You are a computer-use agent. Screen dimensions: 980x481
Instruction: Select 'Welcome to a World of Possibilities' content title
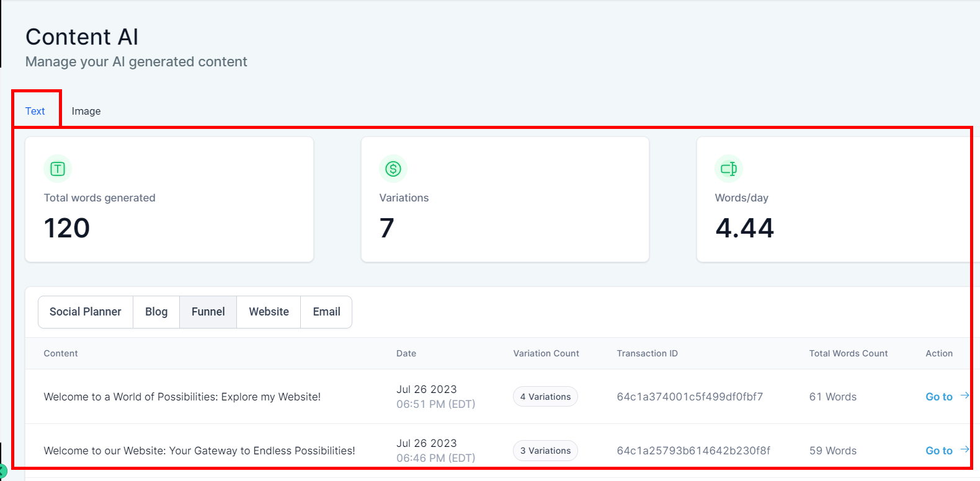(x=182, y=397)
